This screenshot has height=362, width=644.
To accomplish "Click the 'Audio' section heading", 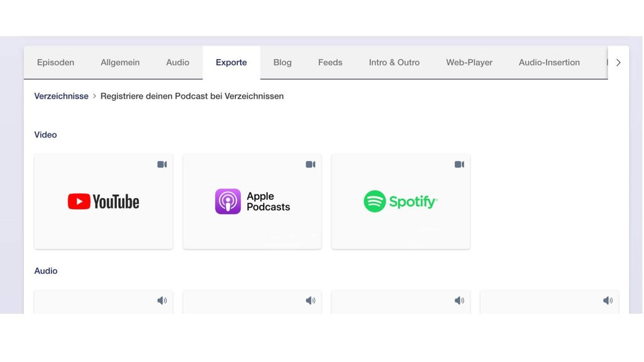I will click(45, 271).
